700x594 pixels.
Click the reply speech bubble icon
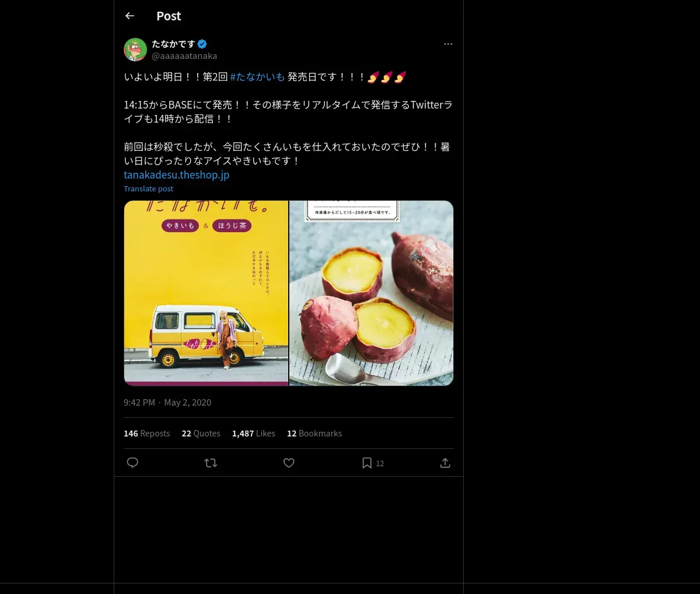pos(132,463)
